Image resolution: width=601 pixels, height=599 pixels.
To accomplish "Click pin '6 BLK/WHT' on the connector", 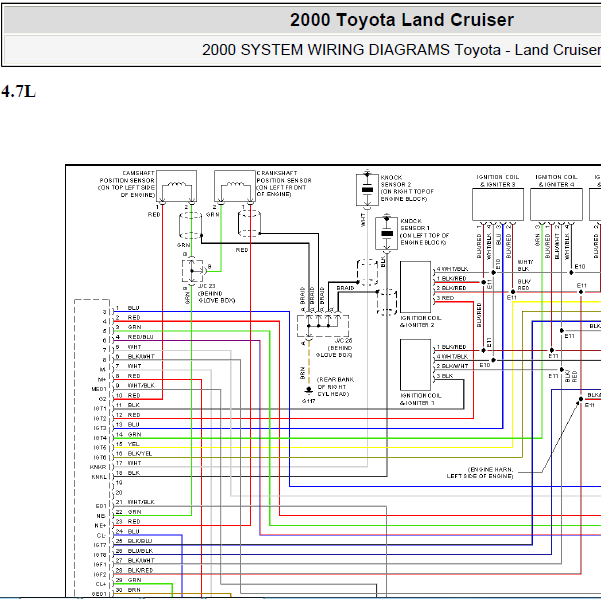I will coord(135,356).
